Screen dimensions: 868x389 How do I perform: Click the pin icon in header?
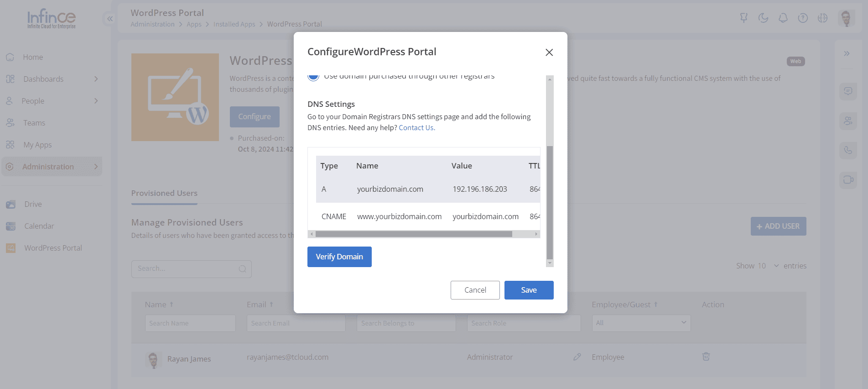click(743, 18)
